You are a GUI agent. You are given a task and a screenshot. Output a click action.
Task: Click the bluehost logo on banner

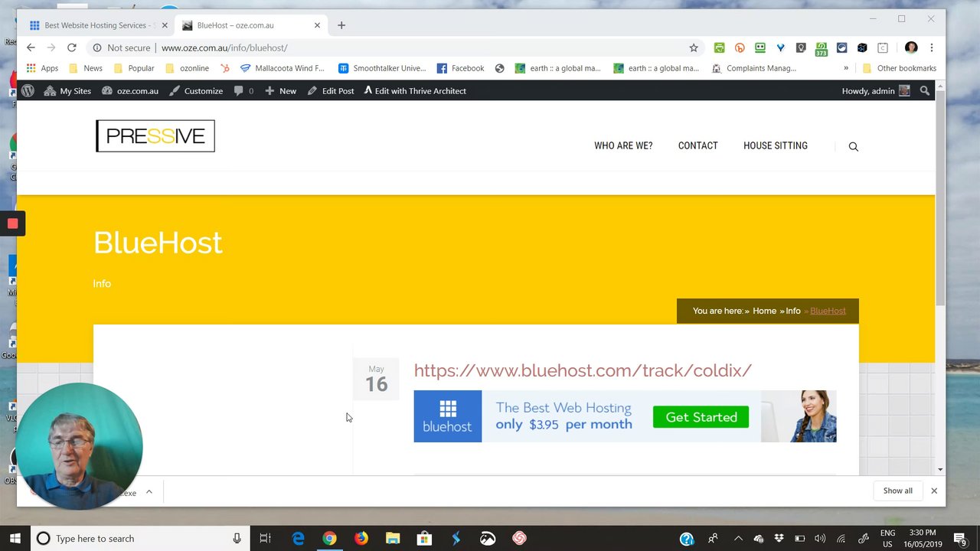448,416
